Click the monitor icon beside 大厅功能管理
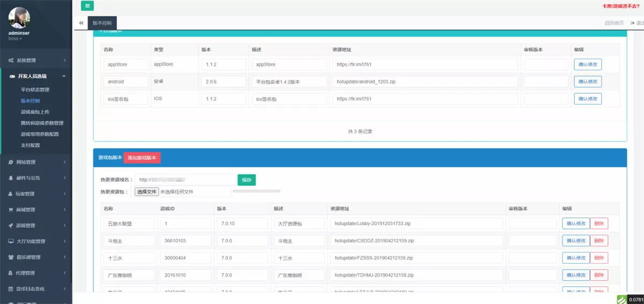Screen dimensions: 644x304 pyautogui.click(x=11, y=241)
